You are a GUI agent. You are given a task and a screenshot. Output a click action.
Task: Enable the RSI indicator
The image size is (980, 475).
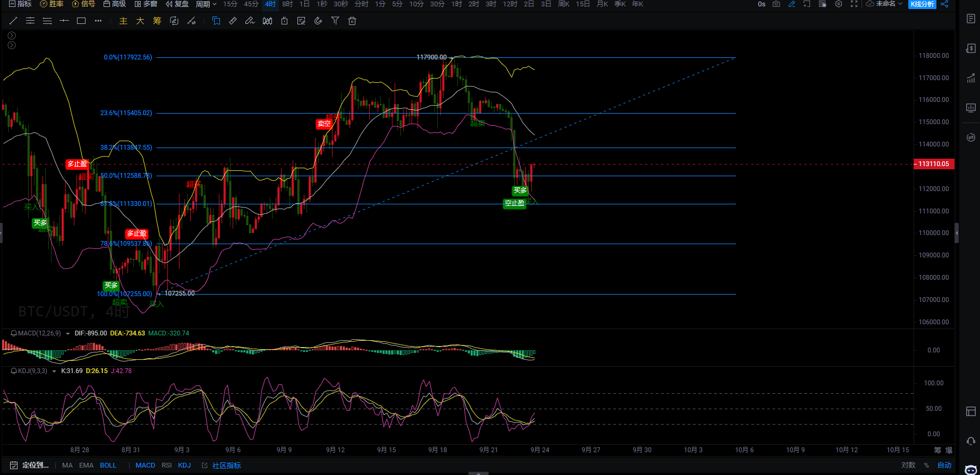(166, 465)
